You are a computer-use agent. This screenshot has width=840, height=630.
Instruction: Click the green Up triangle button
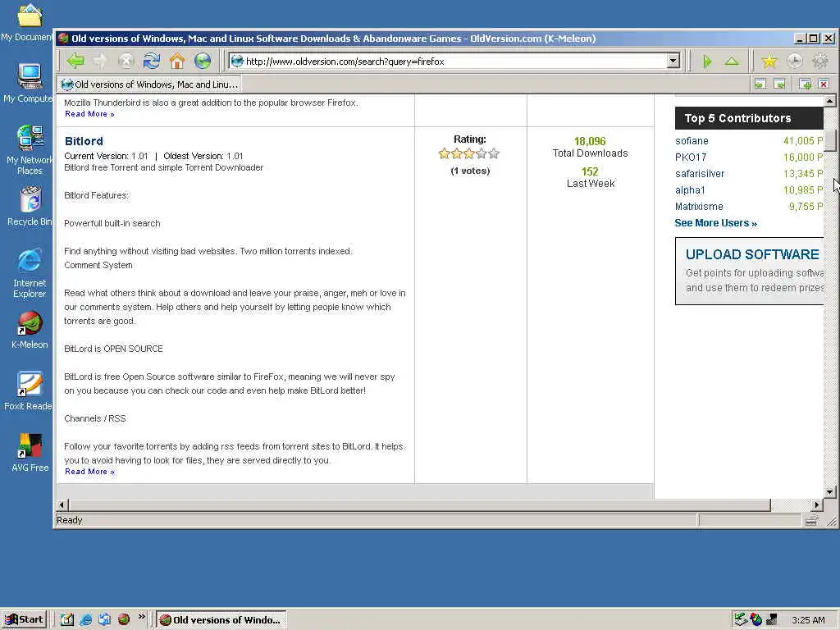pyautogui.click(x=732, y=61)
